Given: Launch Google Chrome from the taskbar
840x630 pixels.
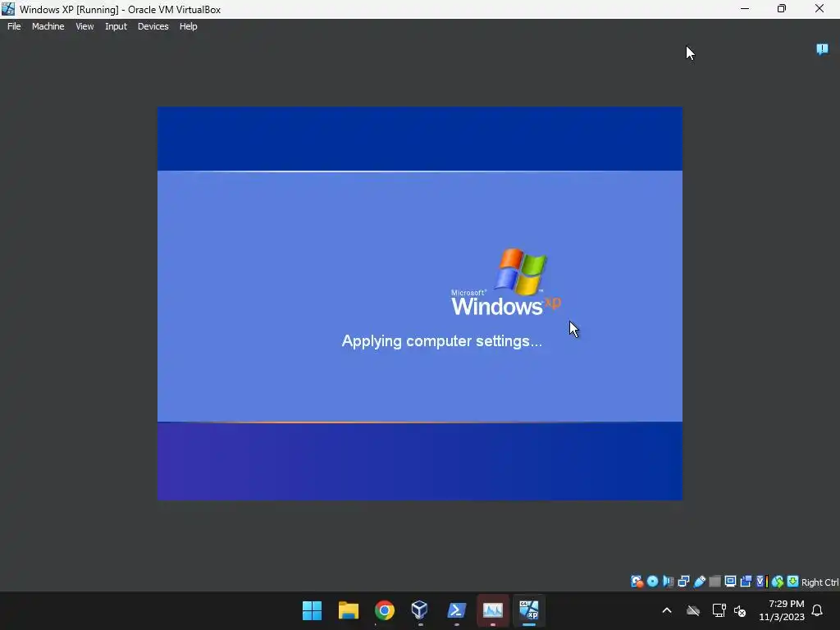Looking at the screenshot, I should [384, 610].
